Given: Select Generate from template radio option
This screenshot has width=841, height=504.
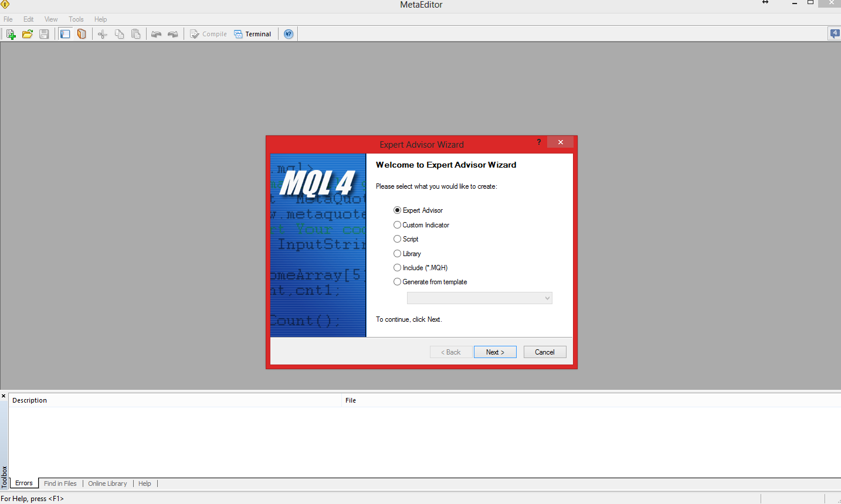Looking at the screenshot, I should [x=430, y=282].
